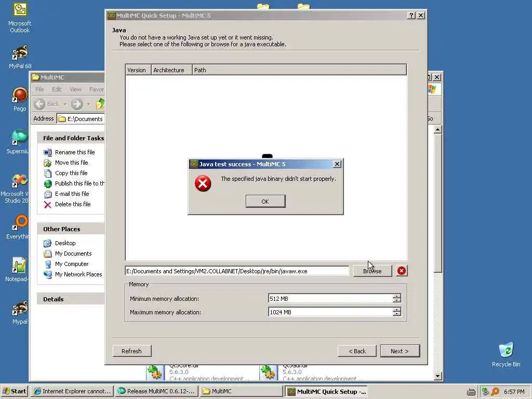
Task: Click the Maximum memory allocation spinner
Action: pyautogui.click(x=396, y=312)
